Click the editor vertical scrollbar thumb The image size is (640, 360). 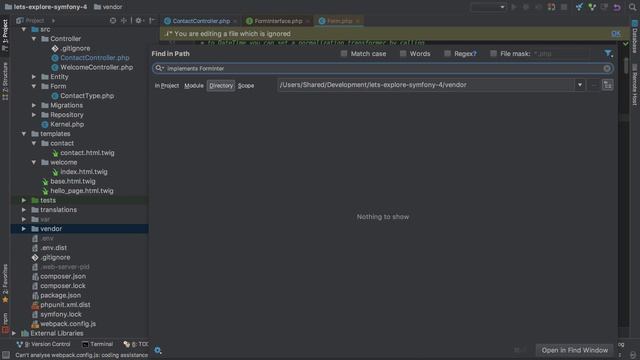[626, 65]
